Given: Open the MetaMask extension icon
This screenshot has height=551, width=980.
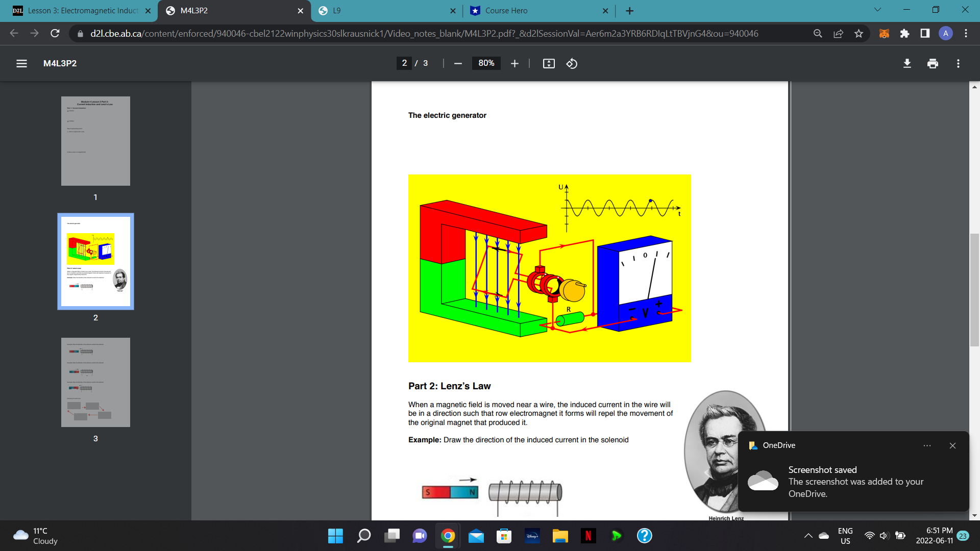Looking at the screenshot, I should tap(884, 33).
